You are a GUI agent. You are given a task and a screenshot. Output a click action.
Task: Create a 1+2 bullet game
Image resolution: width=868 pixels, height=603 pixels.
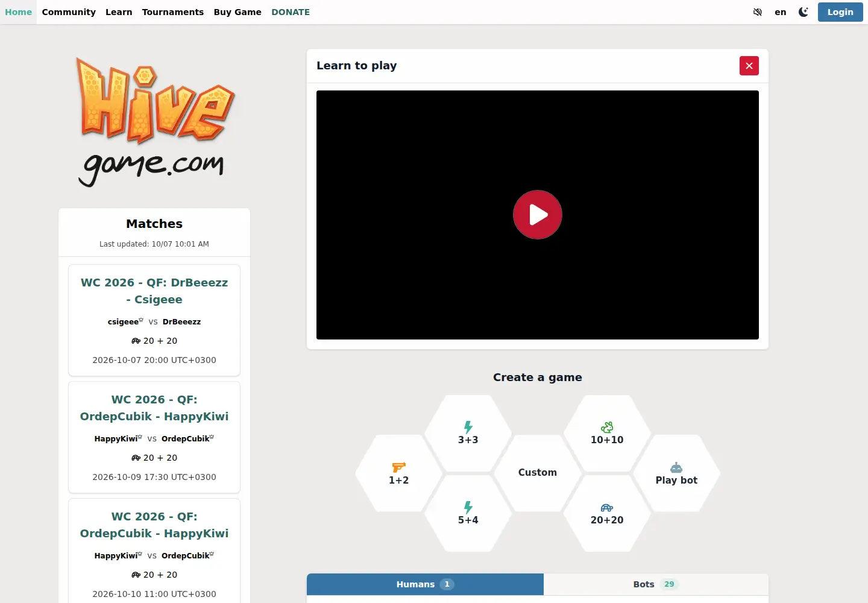tap(398, 473)
